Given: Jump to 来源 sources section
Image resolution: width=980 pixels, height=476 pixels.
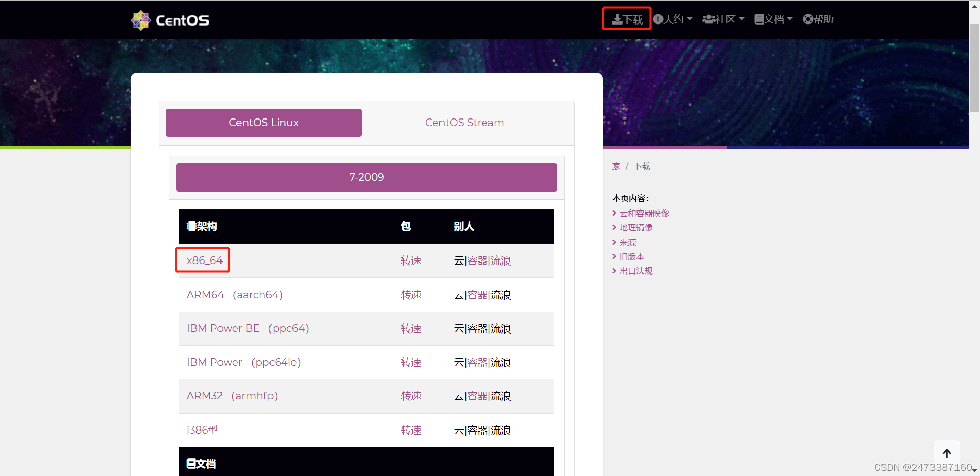Looking at the screenshot, I should (x=628, y=243).
